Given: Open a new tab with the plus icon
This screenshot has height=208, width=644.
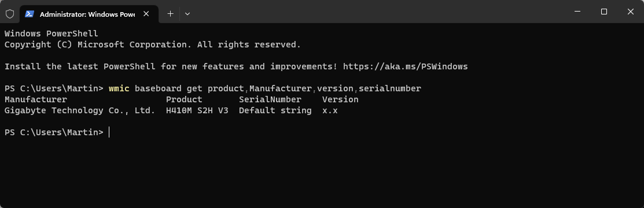Looking at the screenshot, I should (171, 13).
